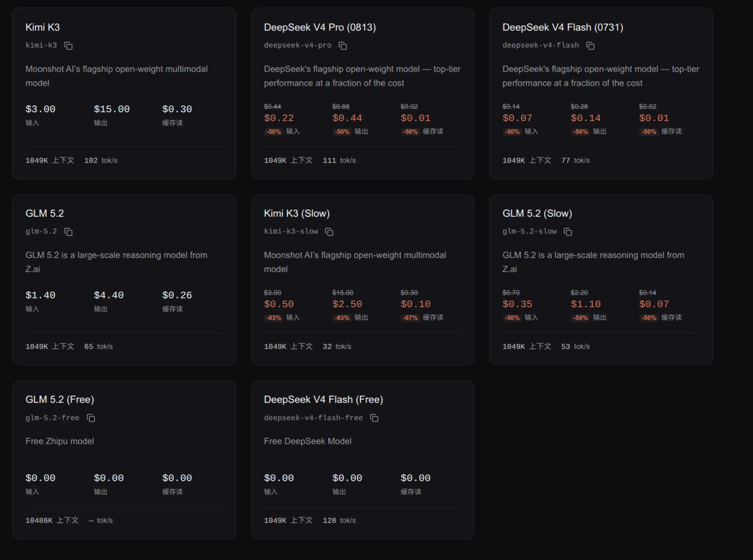Select the struck-through $0.28 original price
Screen dimensions: 753x560
pyautogui.click(x=579, y=107)
